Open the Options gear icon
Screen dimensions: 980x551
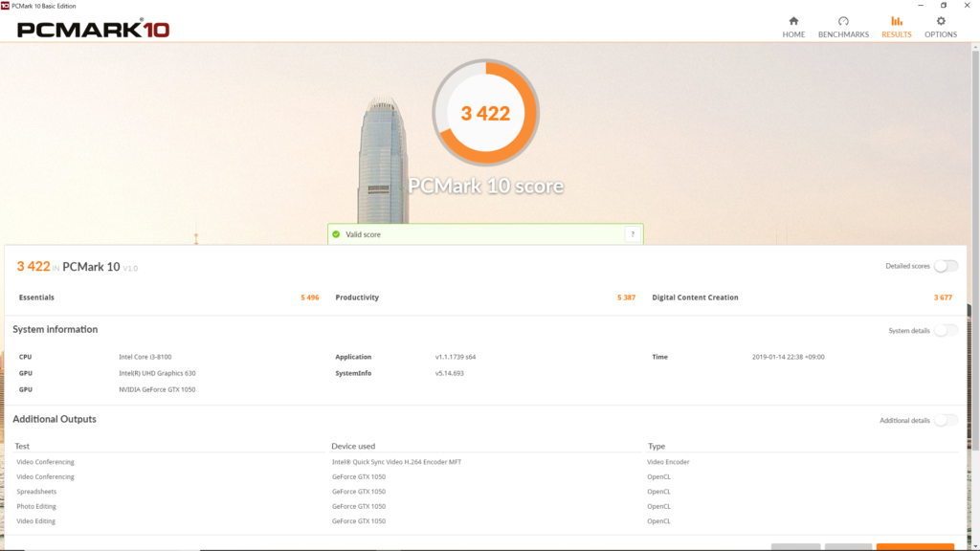click(941, 21)
